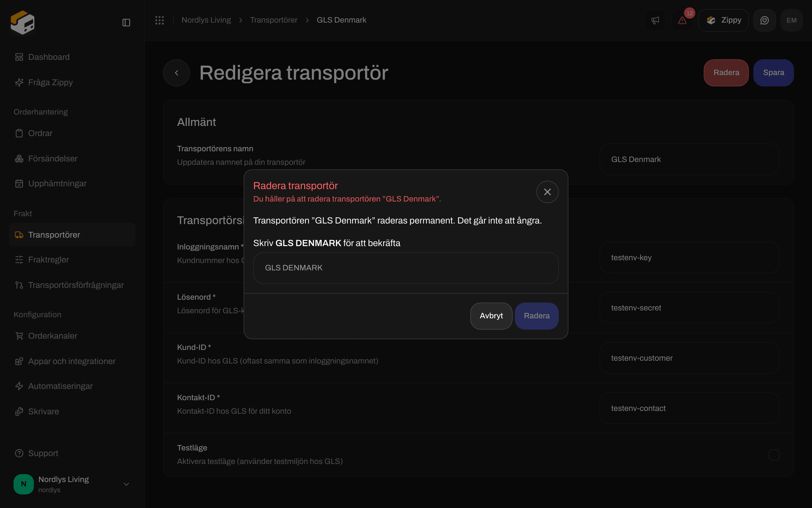
Task: Toggle the Testläge checkbox
Action: [x=774, y=455]
